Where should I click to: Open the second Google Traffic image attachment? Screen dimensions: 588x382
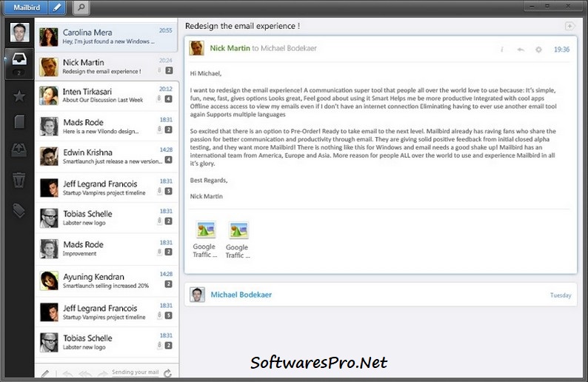coord(238,240)
